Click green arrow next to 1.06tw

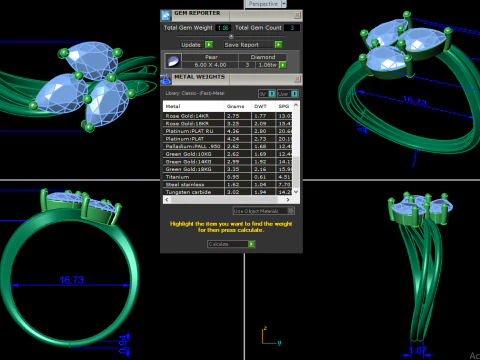pyautogui.click(x=283, y=65)
